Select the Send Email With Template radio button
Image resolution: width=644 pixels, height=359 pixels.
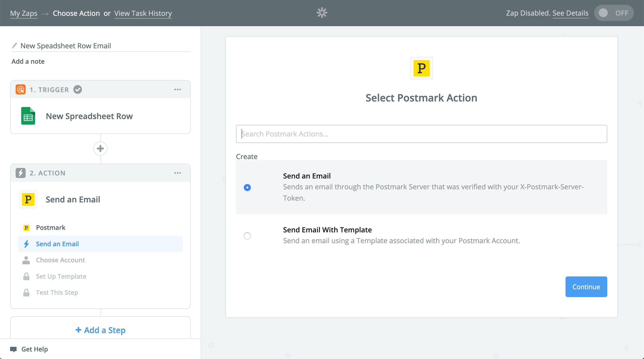pos(247,236)
